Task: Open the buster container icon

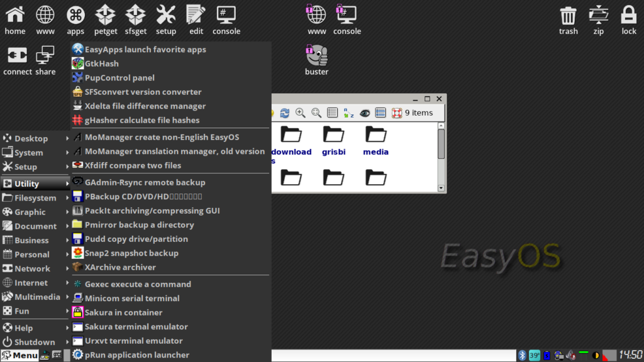Action: click(x=316, y=59)
